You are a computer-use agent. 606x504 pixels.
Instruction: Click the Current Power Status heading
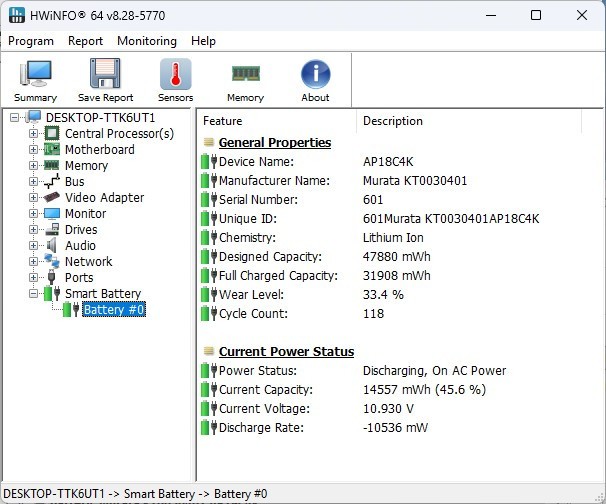click(x=286, y=351)
